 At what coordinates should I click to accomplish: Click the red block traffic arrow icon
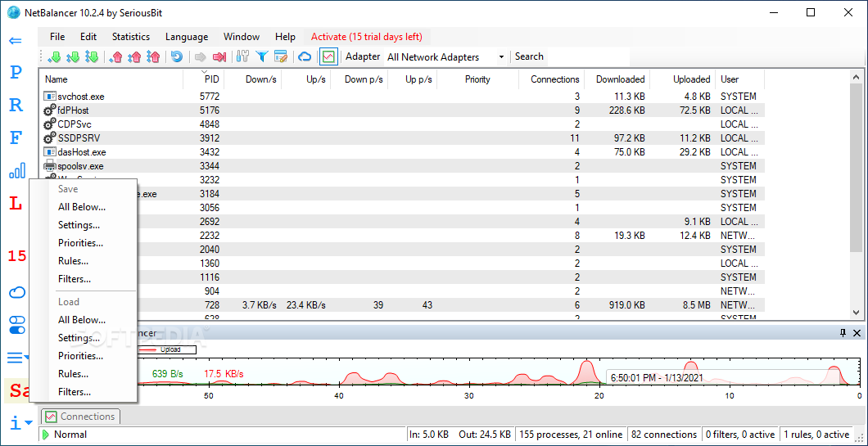click(219, 56)
